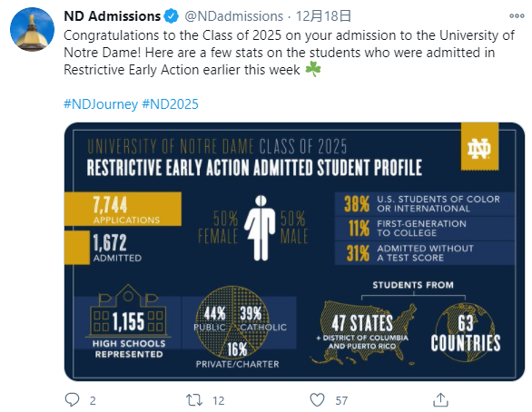Retweet this ND Admissions post
Screen dimensions: 532x412
tap(194, 400)
